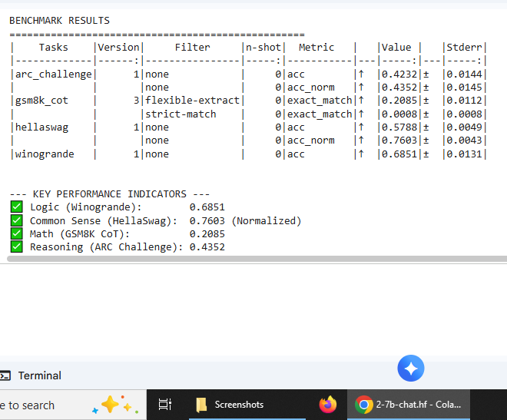Click the up arrow in arc_challenge acc row
Screen dimensions: 507x420
361,74
